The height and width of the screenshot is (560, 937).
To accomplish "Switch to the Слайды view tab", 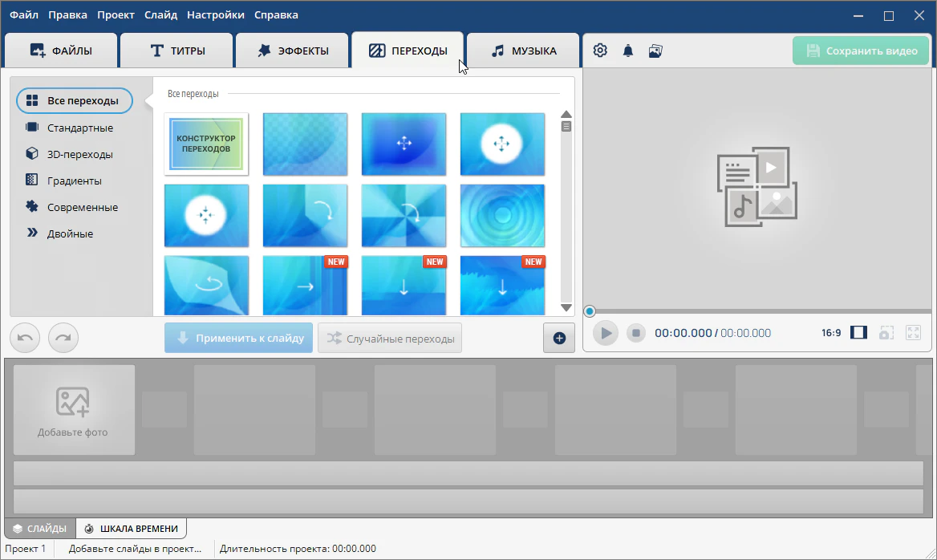I will point(40,529).
